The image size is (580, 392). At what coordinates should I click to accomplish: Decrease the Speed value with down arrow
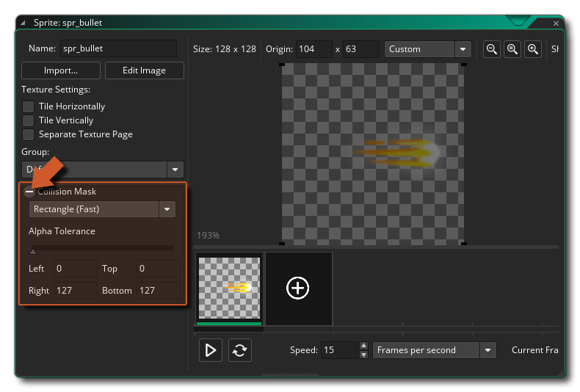point(363,355)
